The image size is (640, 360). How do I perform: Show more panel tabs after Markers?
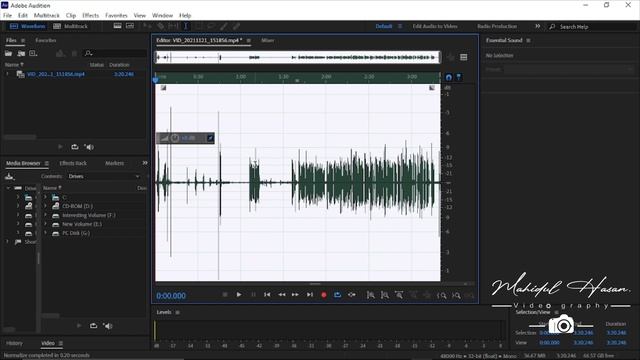[144, 163]
